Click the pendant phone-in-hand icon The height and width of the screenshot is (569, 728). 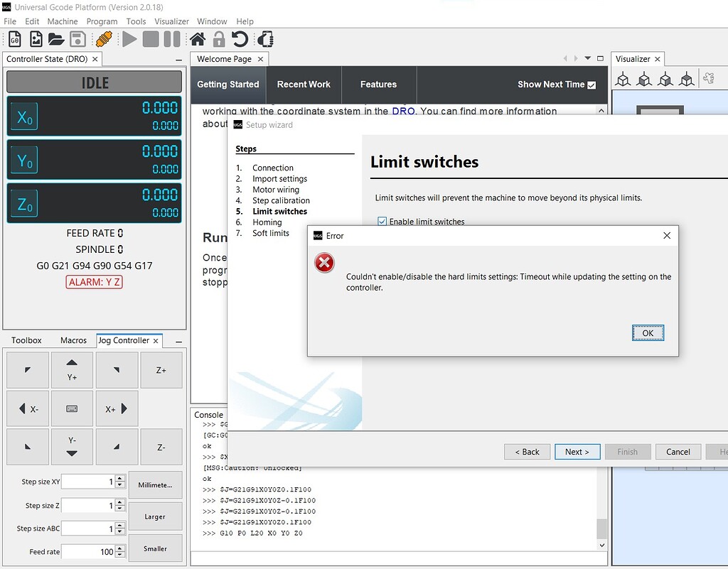tap(266, 39)
